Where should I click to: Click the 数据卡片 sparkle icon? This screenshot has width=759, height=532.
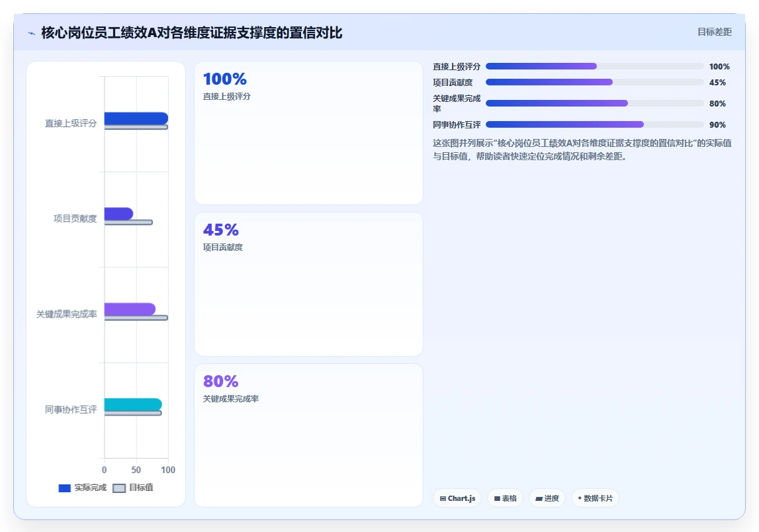pyautogui.click(x=580, y=498)
